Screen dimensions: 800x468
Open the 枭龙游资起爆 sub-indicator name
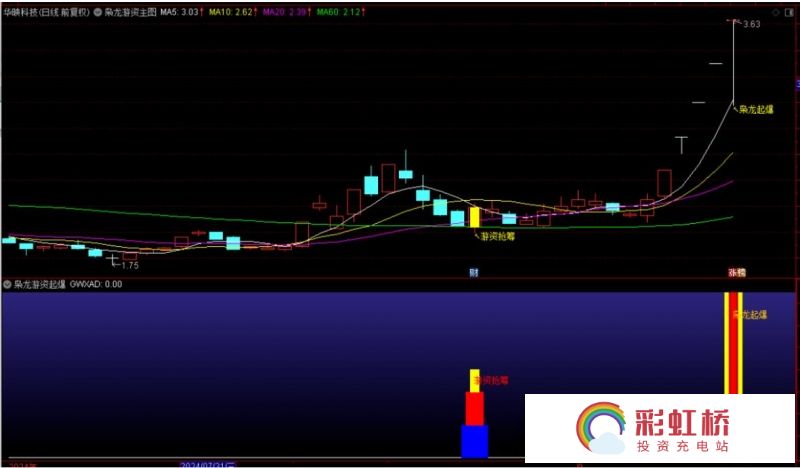tap(40, 284)
